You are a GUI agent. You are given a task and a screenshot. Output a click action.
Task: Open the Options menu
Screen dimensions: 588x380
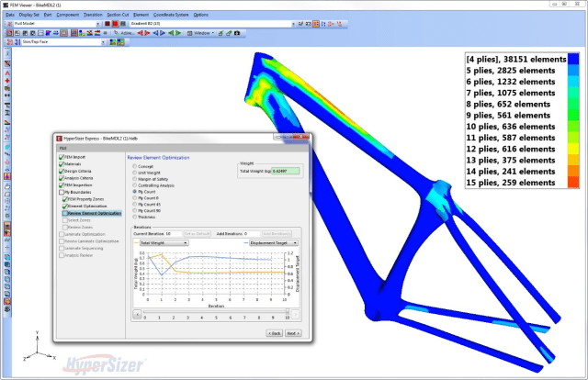pyautogui.click(x=201, y=15)
